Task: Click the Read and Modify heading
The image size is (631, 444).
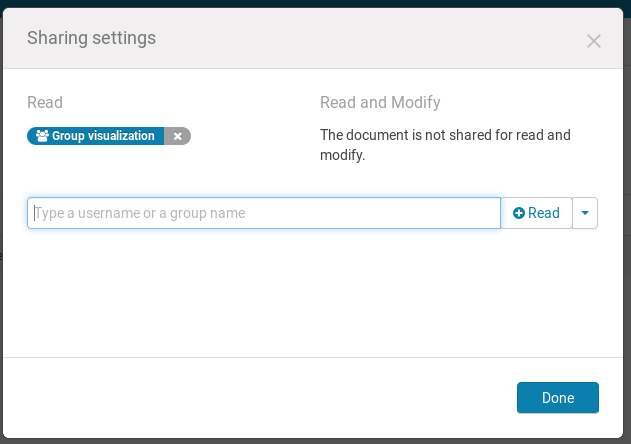Action: click(380, 102)
